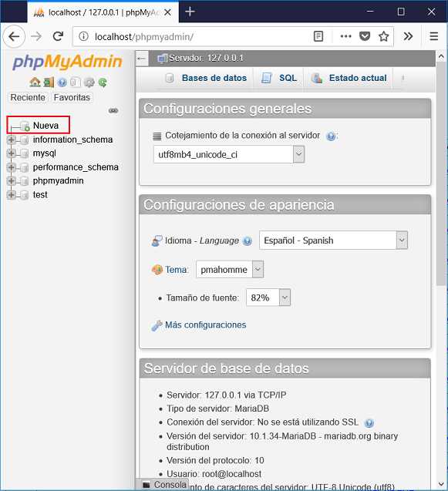Reload the page with the refresh button
Screen dimensions: 448x491
click(x=58, y=36)
